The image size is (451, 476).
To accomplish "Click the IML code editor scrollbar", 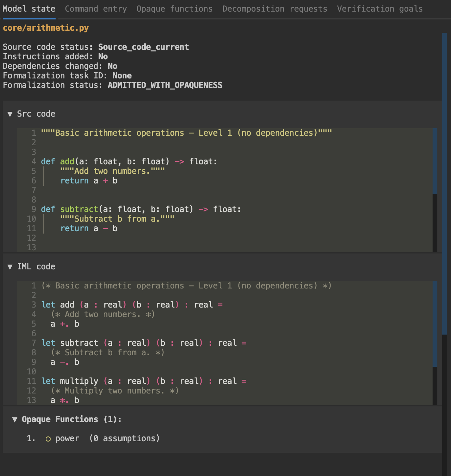I will click(435, 324).
